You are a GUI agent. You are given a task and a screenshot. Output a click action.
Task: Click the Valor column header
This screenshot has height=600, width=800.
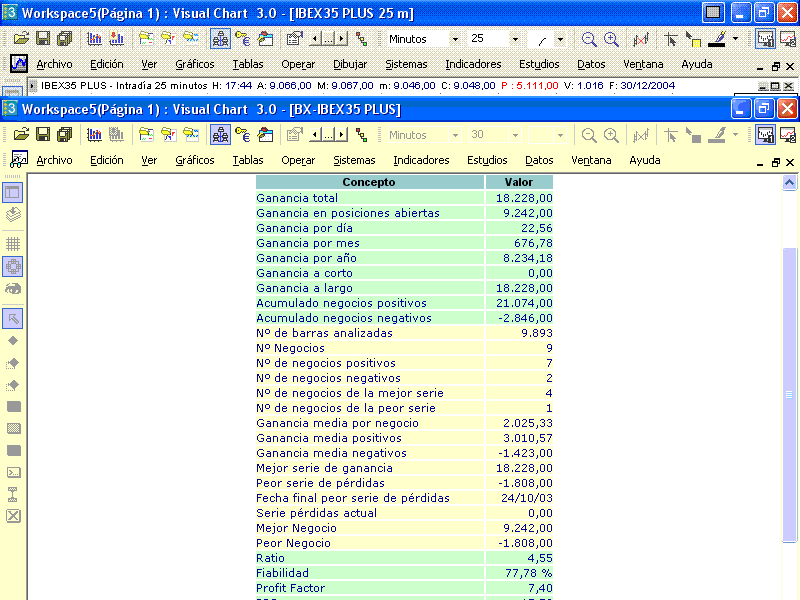tap(518, 182)
